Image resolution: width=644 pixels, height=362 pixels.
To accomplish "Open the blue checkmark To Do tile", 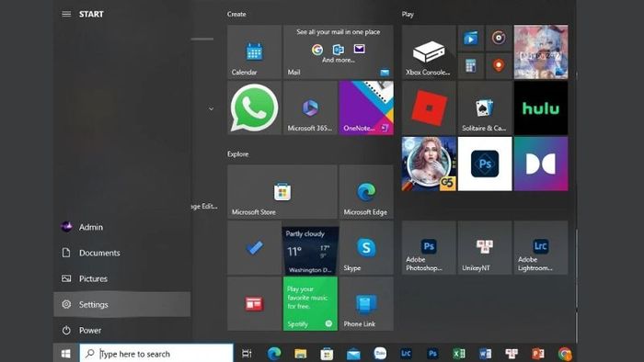I will pos(254,248).
